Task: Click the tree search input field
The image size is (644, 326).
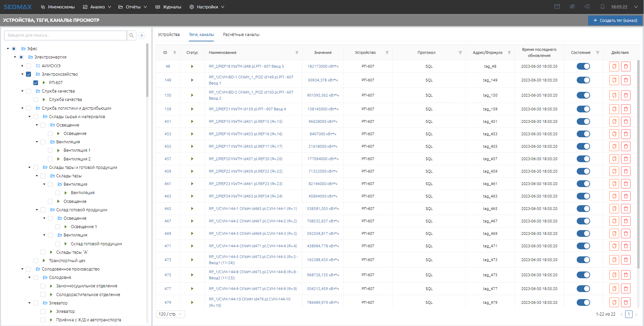Action: pyautogui.click(x=66, y=35)
